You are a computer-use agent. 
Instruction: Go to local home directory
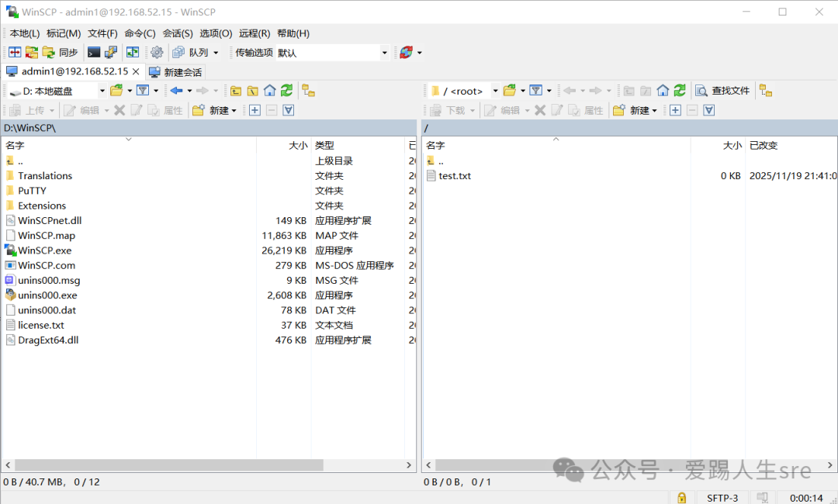pos(269,91)
